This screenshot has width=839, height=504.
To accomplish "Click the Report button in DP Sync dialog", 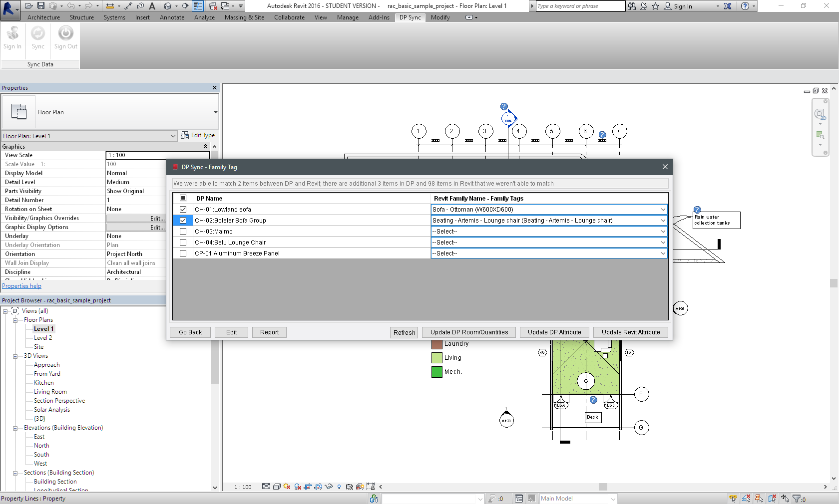I will [x=269, y=332].
